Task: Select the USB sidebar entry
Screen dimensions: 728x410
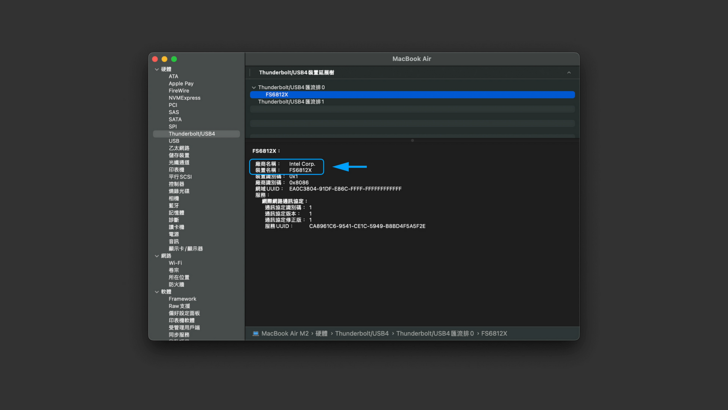Action: 174,141
